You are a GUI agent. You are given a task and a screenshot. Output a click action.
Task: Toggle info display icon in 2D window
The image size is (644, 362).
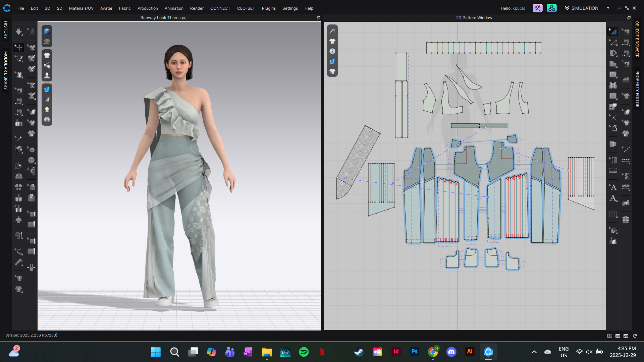coord(332,51)
